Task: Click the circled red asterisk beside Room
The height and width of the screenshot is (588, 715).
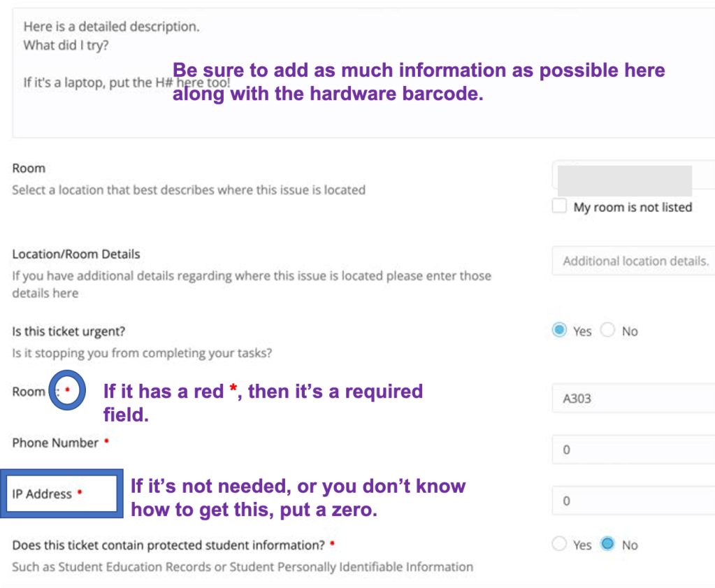Action: tap(67, 390)
